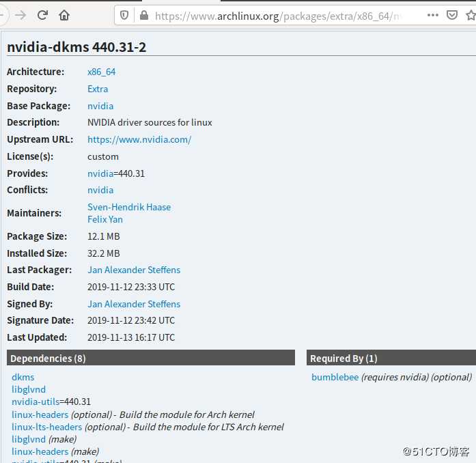Open first libglvnd dependency link

tap(29, 389)
